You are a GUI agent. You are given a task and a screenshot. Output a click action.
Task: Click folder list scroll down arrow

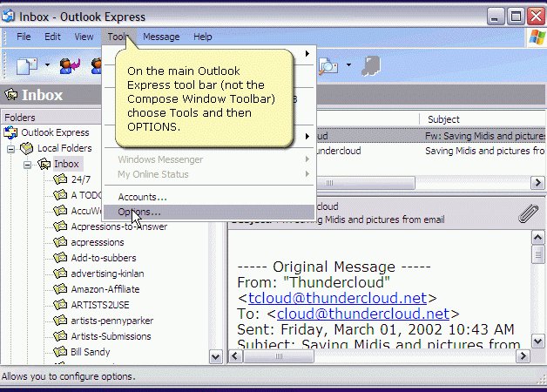tap(216, 357)
